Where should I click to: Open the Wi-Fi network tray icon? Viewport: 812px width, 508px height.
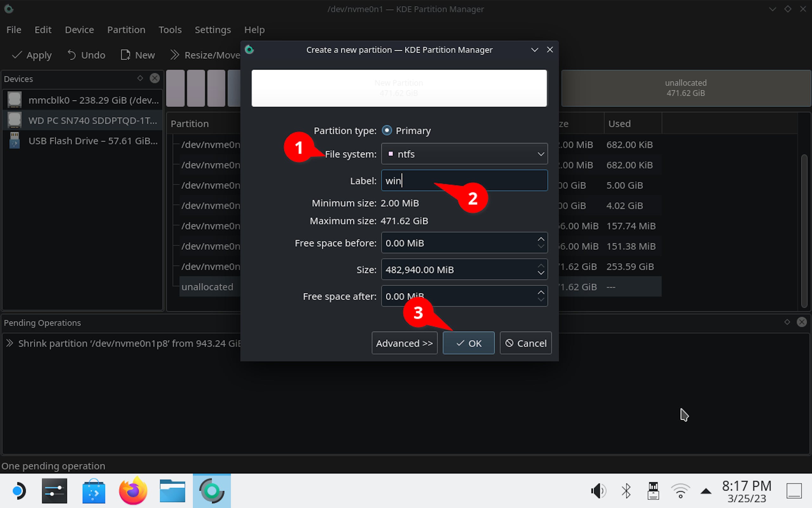click(680, 491)
